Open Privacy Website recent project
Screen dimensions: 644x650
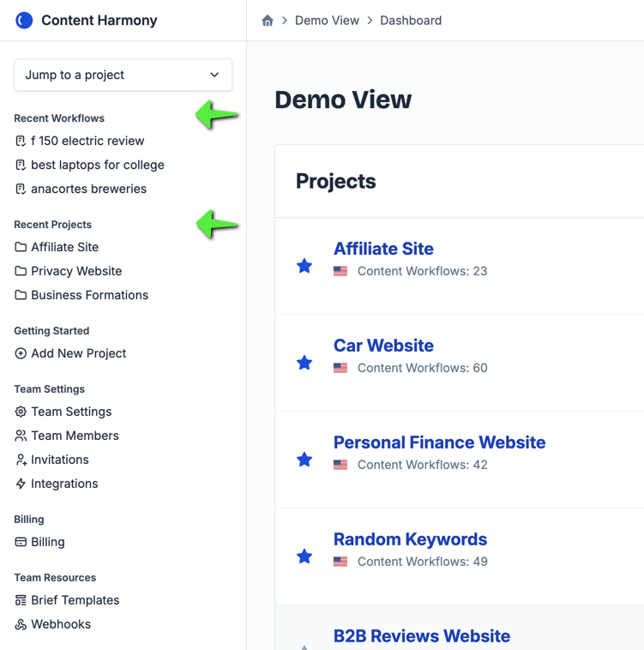tap(76, 271)
